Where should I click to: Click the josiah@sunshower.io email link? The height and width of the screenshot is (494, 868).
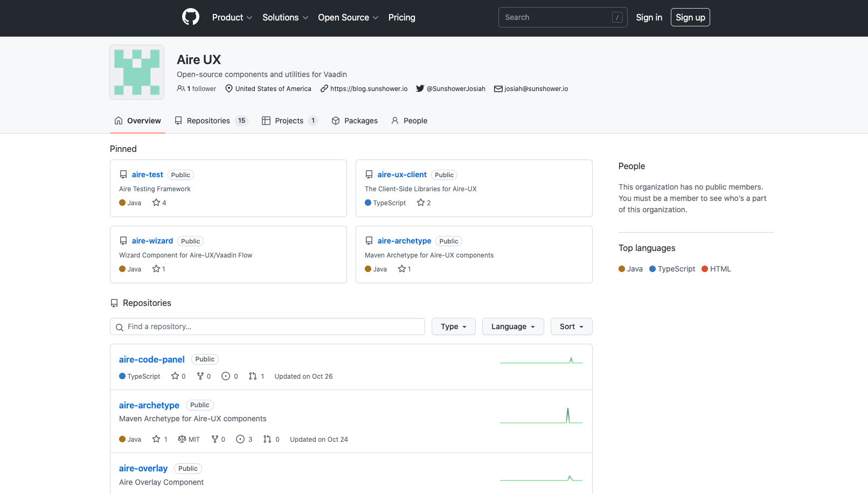(x=536, y=89)
